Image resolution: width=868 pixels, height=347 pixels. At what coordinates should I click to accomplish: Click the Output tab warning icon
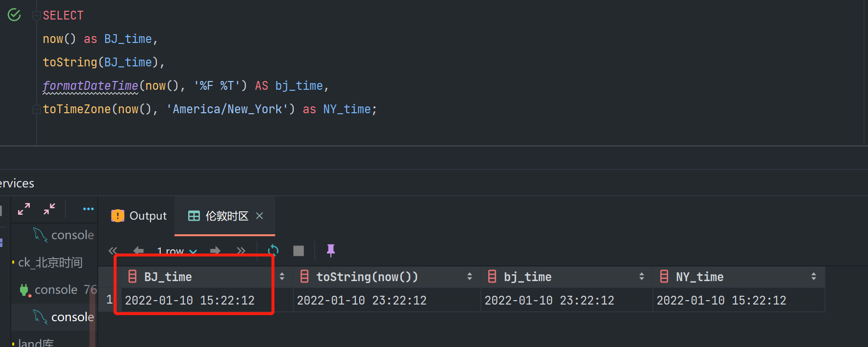pos(117,216)
